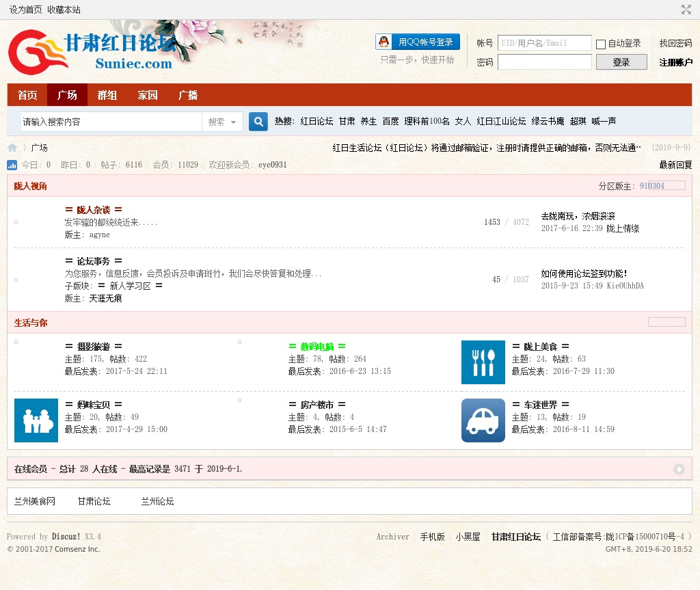Click the 辣妈宝贝 family icon
700x590 pixels.
click(x=36, y=420)
